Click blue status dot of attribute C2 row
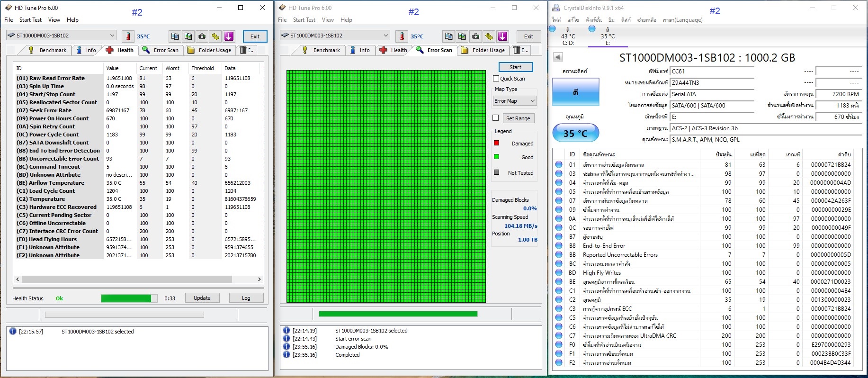 point(559,300)
